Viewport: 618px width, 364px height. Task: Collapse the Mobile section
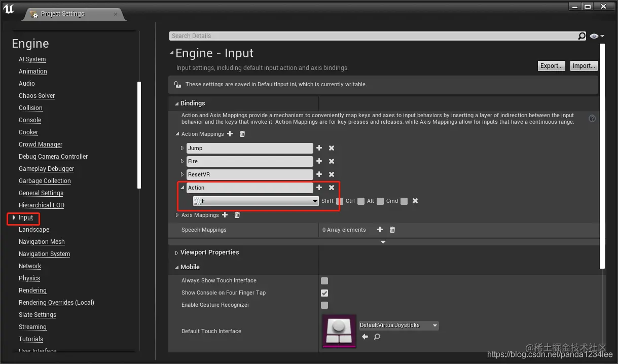(x=177, y=267)
